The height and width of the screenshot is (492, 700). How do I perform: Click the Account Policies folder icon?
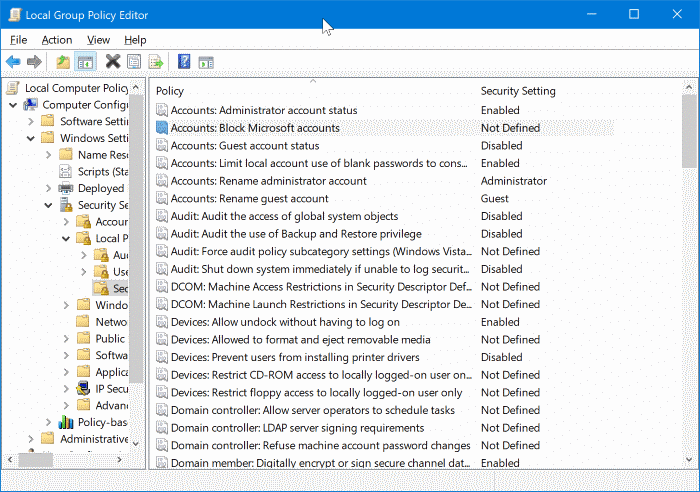(83, 221)
